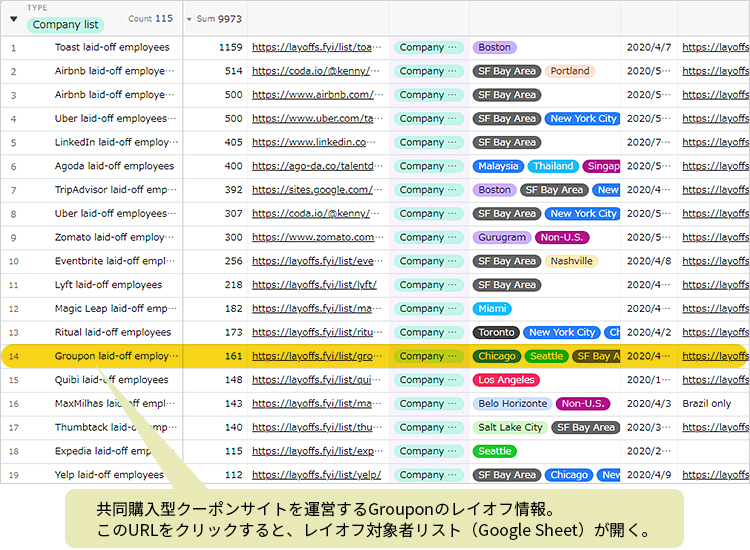Click the Salt Lake City location tag

[x=510, y=428]
